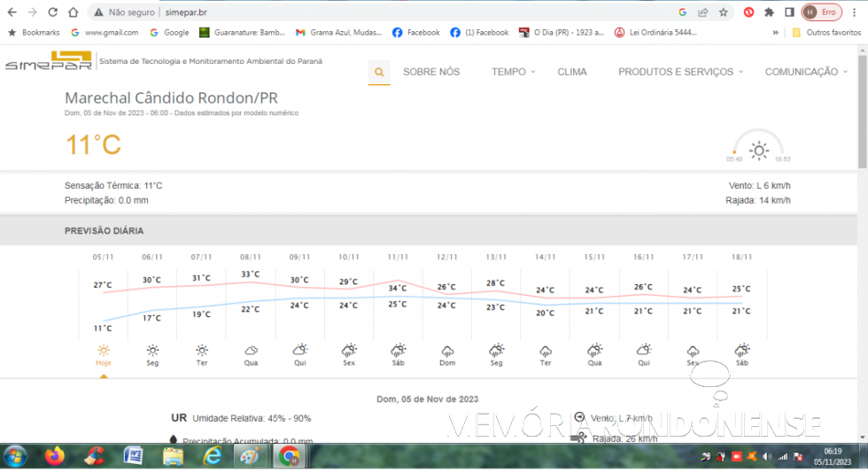Image resolution: width=868 pixels, height=473 pixels.
Task: Open Firefox from the taskbar
Action: (x=55, y=456)
